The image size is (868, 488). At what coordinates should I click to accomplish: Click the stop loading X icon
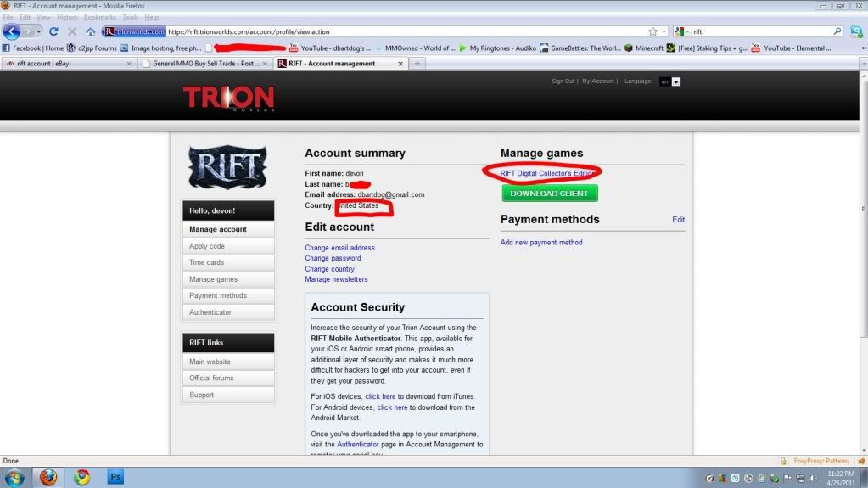(72, 31)
